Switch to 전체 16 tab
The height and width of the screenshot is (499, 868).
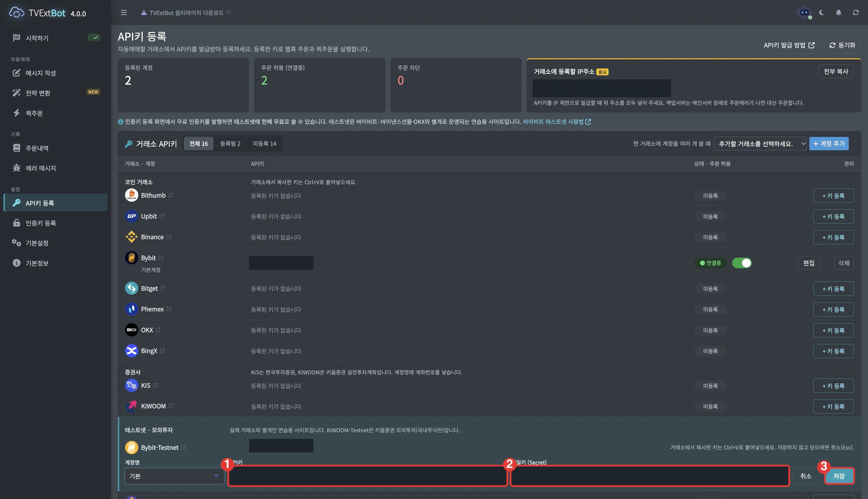click(x=199, y=144)
